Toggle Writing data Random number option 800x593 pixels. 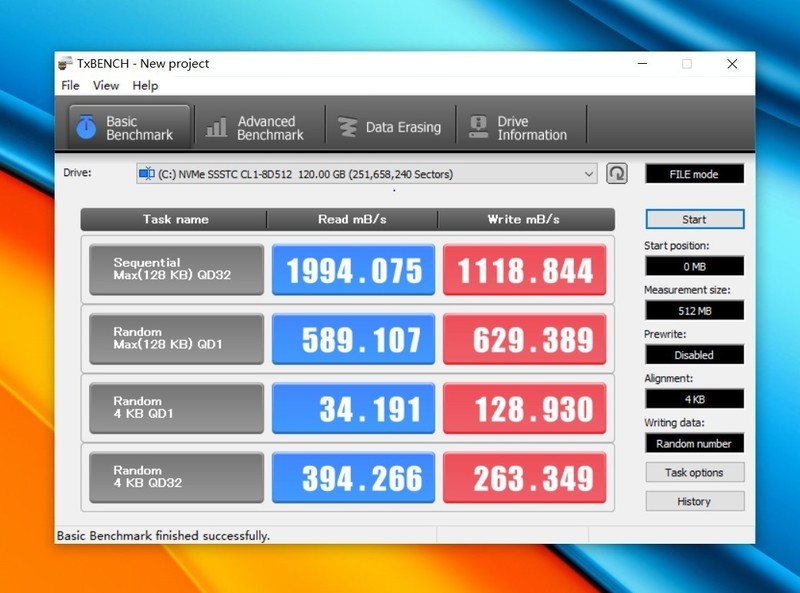click(694, 443)
